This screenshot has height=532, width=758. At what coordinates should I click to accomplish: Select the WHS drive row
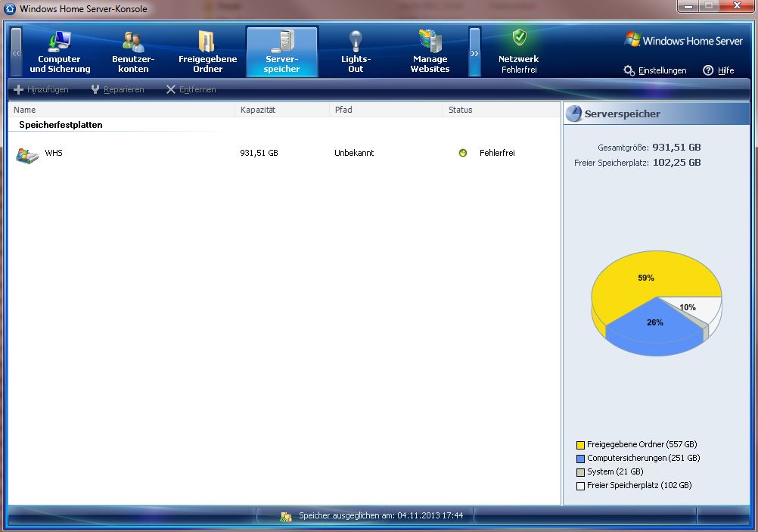pyautogui.click(x=284, y=154)
